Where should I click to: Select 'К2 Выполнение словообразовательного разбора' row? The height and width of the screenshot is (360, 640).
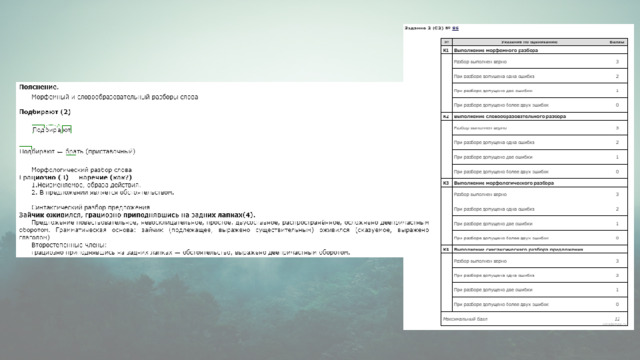[534, 116]
